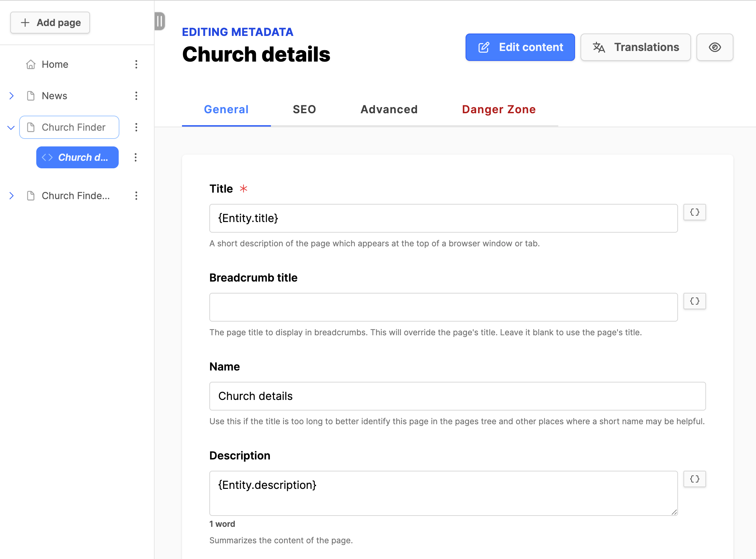
Task: Click the eye preview button
Action: (x=715, y=47)
